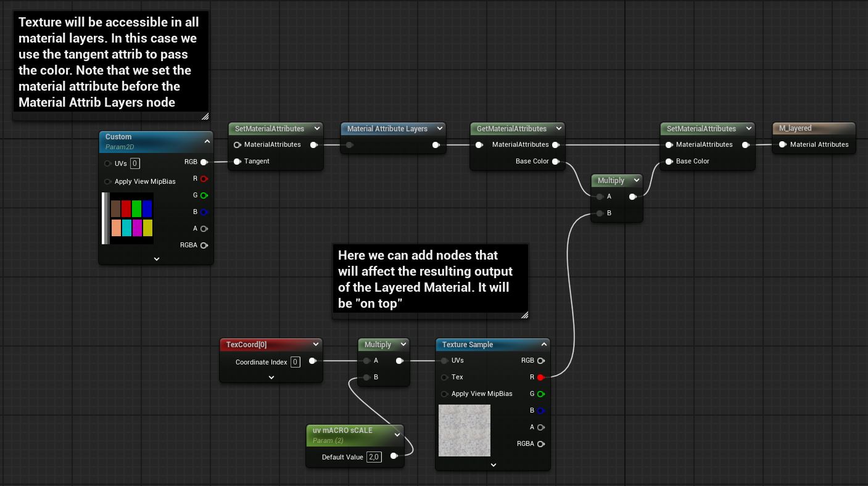Open first SetMaterialAttributes node dropdown arrow

317,128
